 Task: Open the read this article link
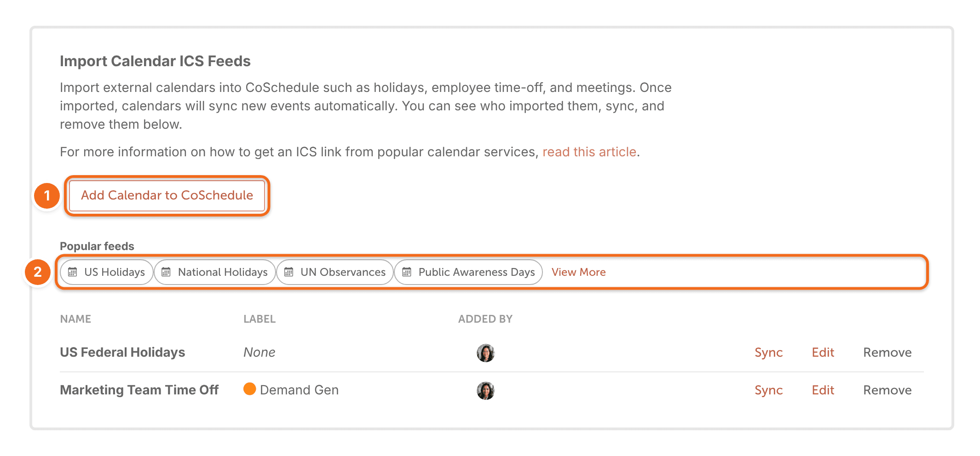(x=589, y=152)
